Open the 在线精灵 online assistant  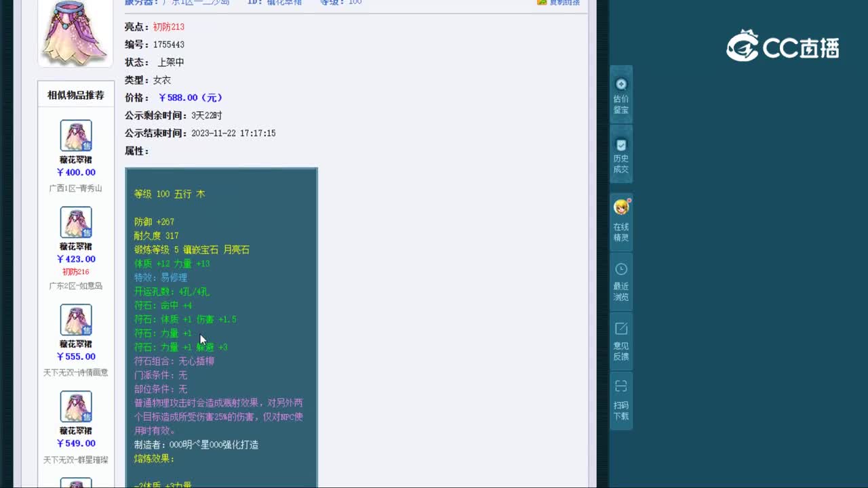point(621,222)
